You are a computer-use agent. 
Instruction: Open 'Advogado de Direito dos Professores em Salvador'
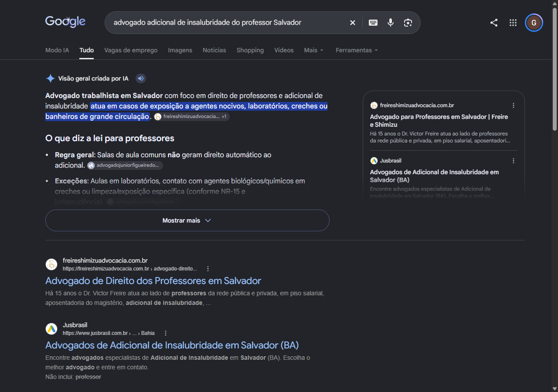coord(153,280)
